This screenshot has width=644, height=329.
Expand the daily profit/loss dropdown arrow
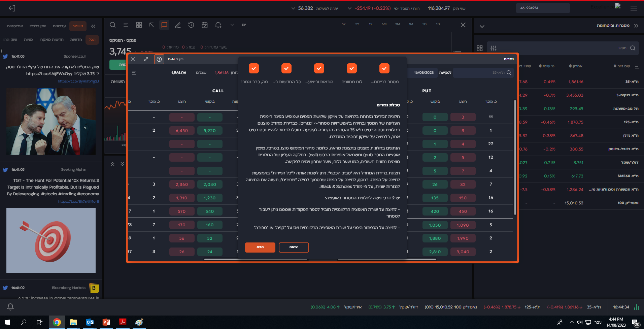349,8
